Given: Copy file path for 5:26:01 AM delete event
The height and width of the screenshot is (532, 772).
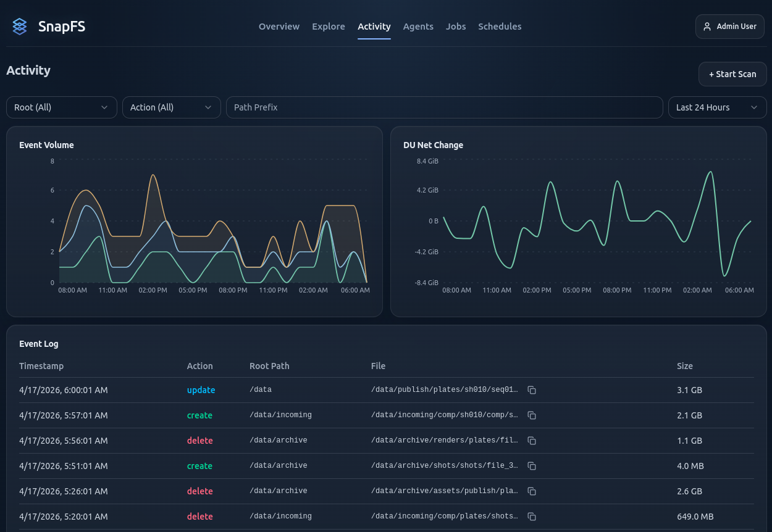Looking at the screenshot, I should coord(532,491).
